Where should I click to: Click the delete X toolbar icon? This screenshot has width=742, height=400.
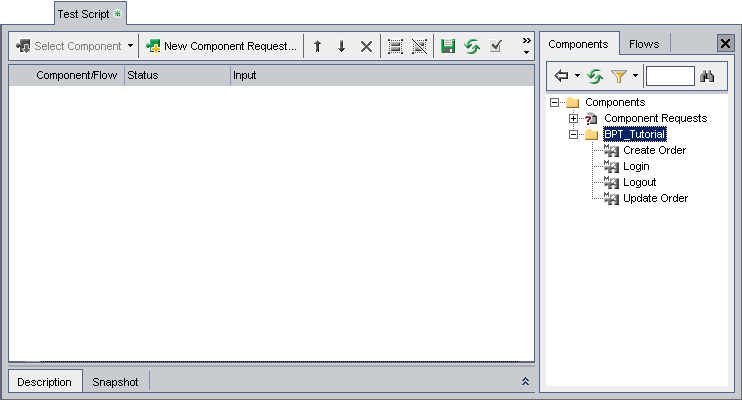[x=366, y=46]
